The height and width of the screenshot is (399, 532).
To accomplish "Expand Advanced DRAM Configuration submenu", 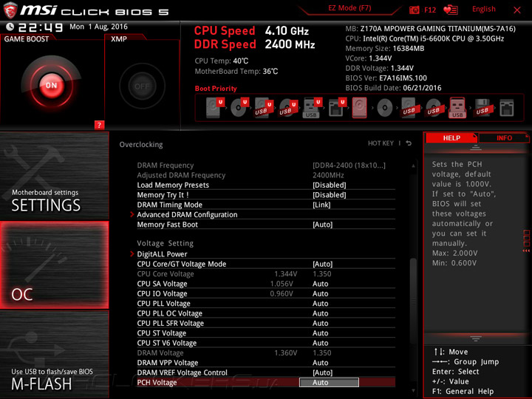I will 187,215.
